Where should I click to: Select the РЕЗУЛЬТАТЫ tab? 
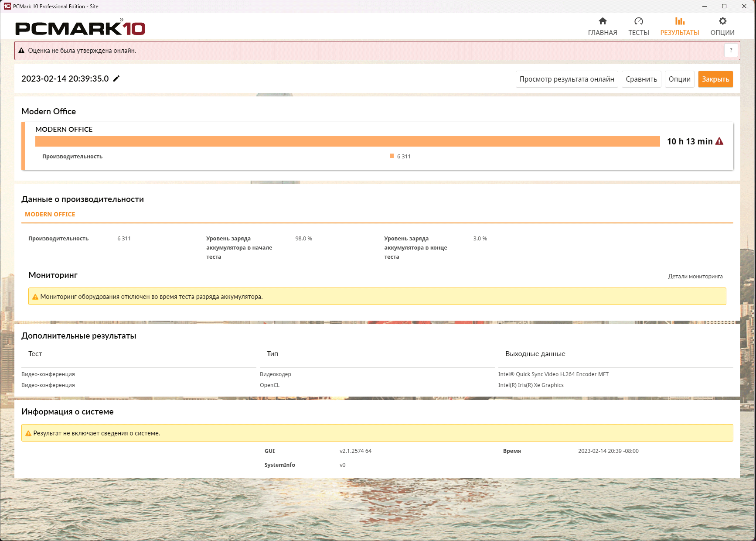(679, 27)
